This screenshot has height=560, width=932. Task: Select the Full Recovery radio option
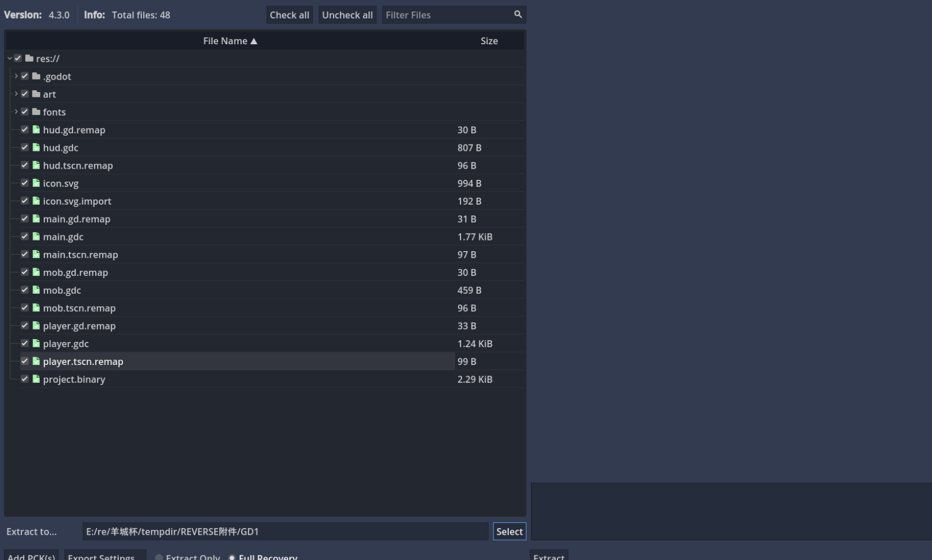232,557
